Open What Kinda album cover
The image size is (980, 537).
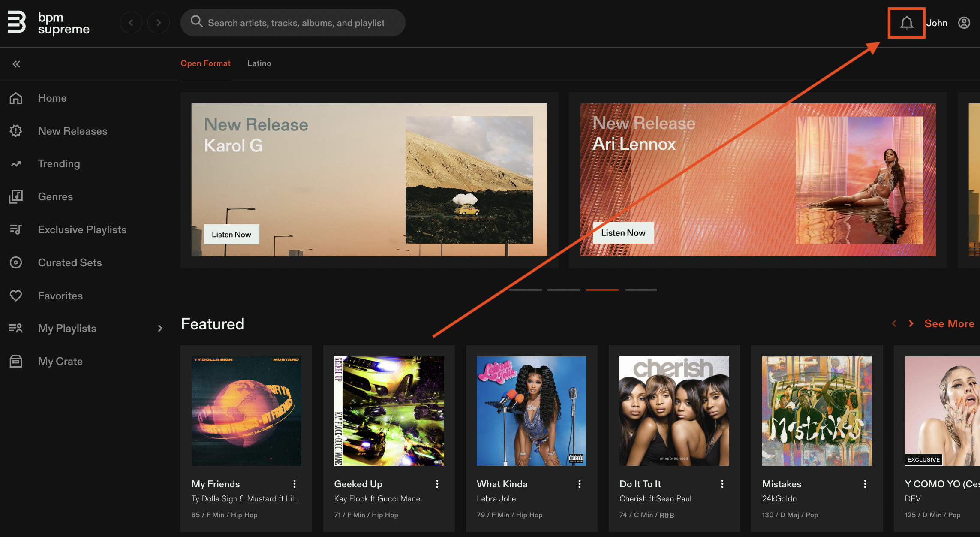(x=532, y=411)
